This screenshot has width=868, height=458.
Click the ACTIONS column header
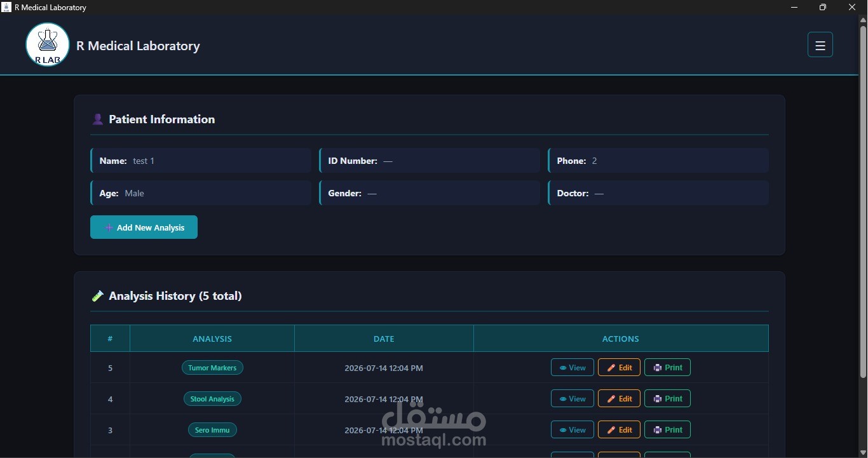621,339
